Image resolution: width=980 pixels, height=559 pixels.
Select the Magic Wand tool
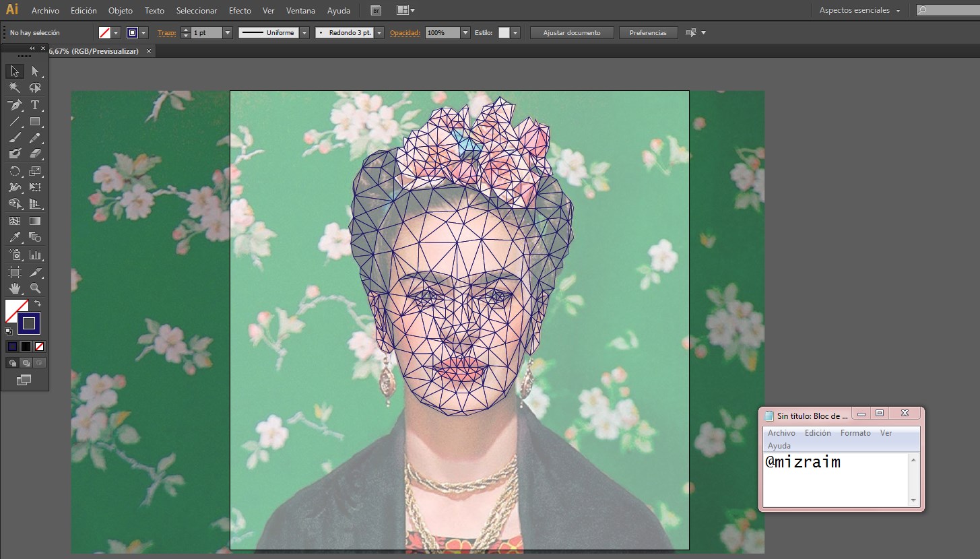tap(15, 88)
